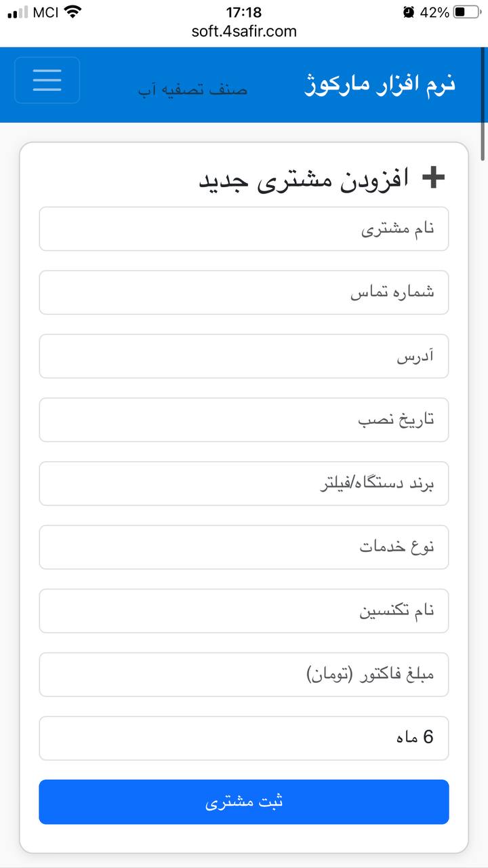Tap the battery icon in status bar

point(468,12)
